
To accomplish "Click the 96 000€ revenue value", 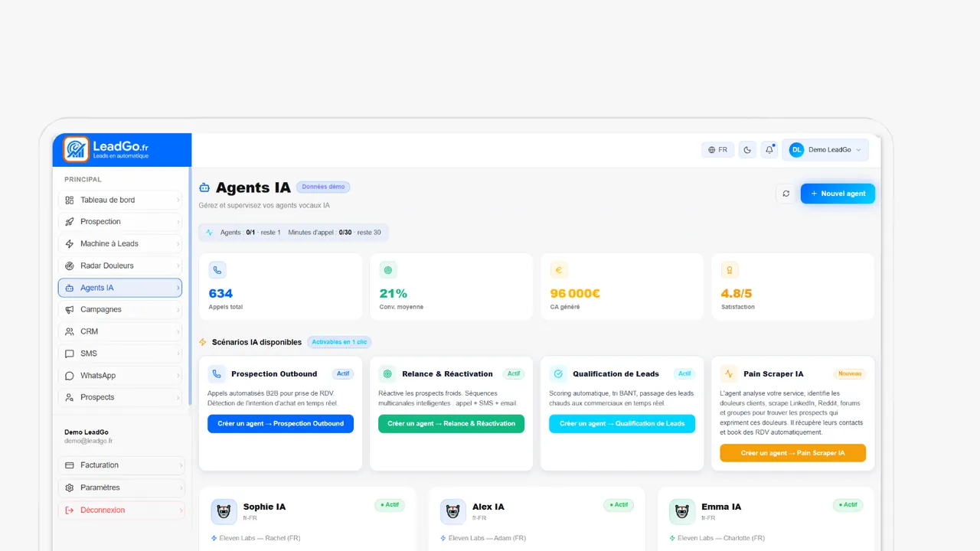I will [575, 293].
